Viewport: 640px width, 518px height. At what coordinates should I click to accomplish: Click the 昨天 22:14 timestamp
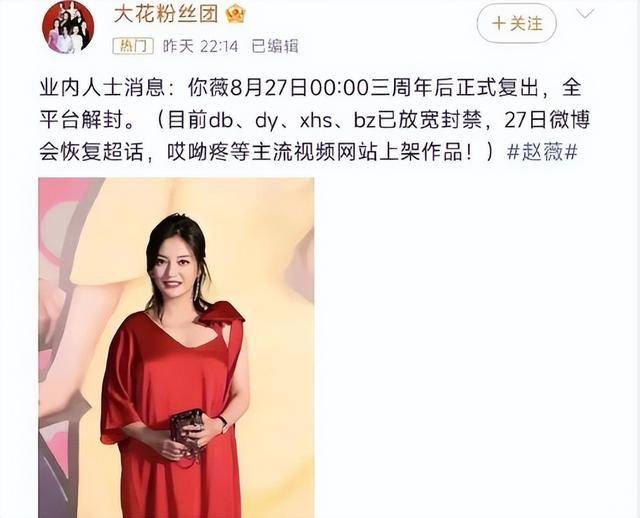[x=200, y=46]
